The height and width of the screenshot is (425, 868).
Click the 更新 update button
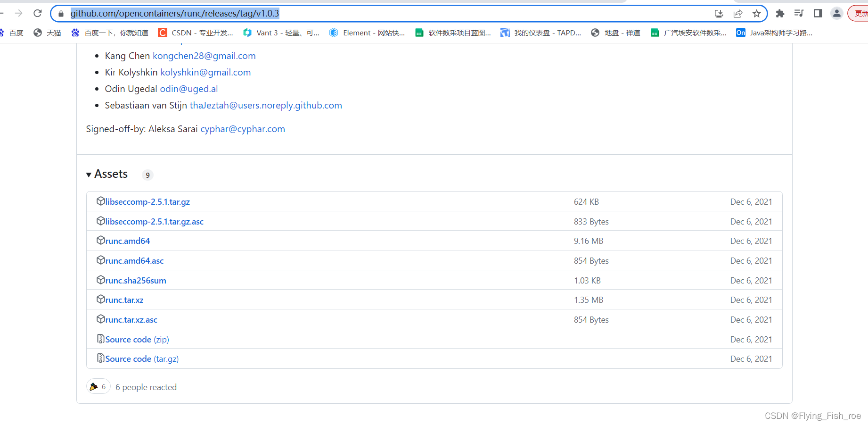tap(860, 13)
